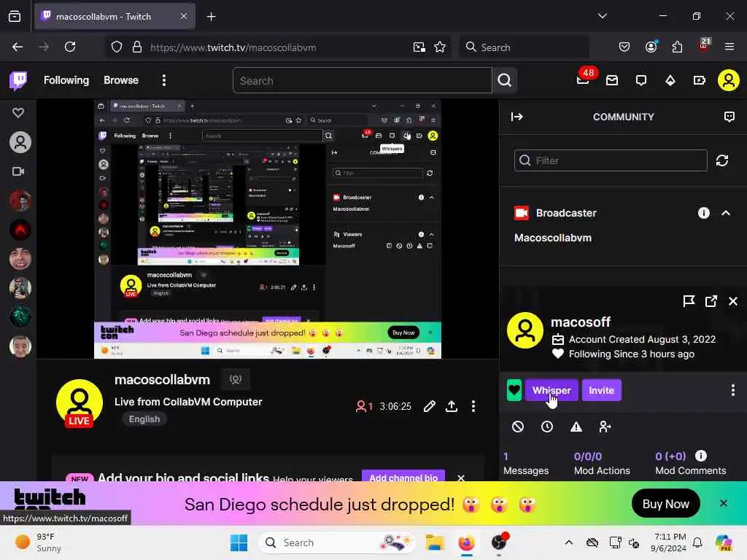This screenshot has width=747, height=560.
Task: Click the Get Bits diamond icon
Action: click(x=670, y=80)
